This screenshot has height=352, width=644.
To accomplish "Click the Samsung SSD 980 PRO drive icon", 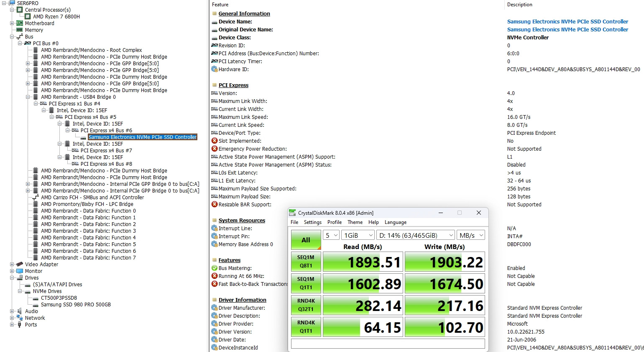I will 36,305.
